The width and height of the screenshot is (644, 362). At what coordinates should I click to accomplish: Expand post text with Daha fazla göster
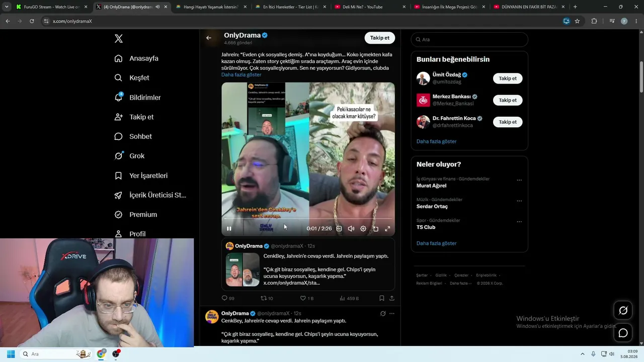pos(242,75)
